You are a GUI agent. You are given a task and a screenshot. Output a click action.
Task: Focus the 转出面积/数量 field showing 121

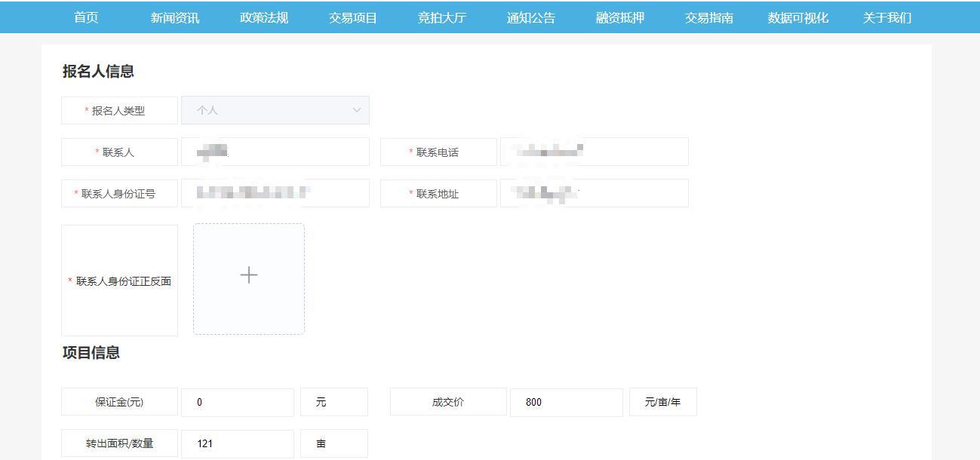(x=238, y=443)
